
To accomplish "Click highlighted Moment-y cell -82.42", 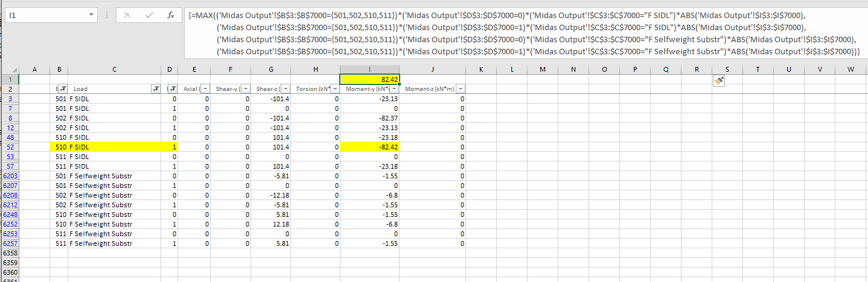I will point(369,146).
